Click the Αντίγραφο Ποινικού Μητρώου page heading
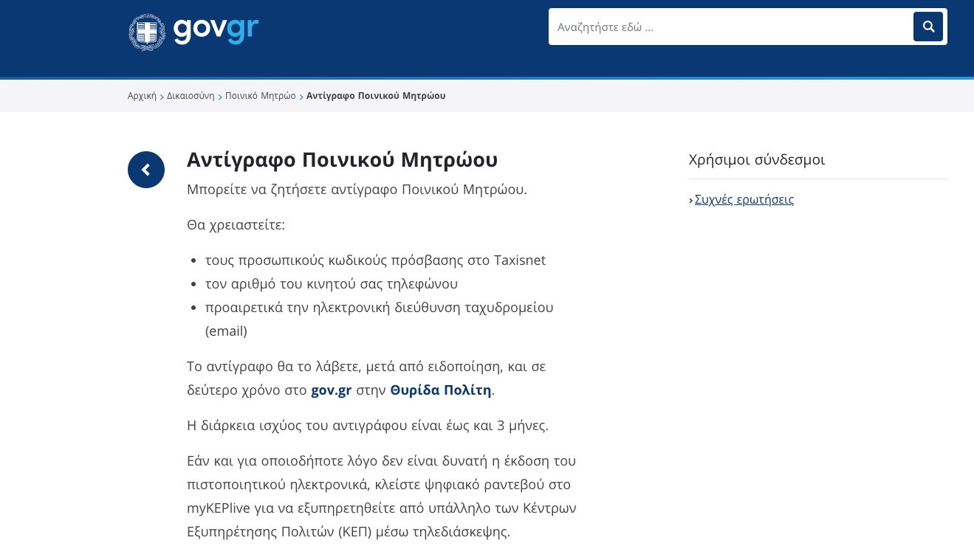Screen dimensions: 974x560 point(342,159)
